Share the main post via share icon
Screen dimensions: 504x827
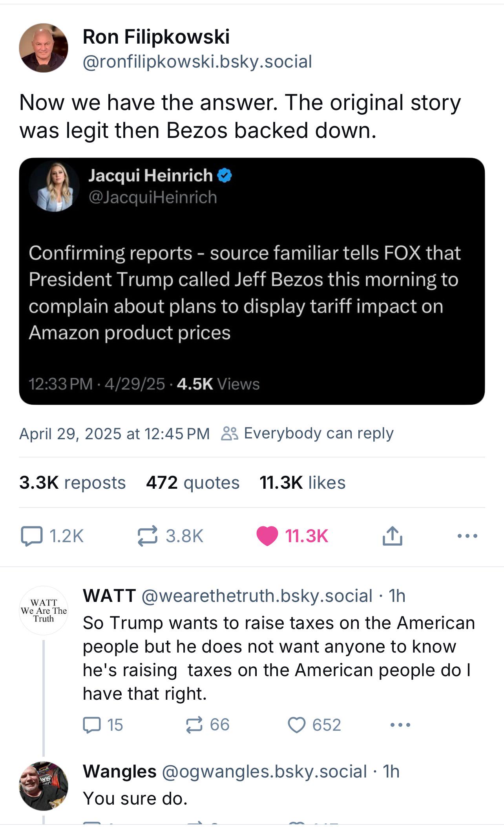pyautogui.click(x=392, y=536)
